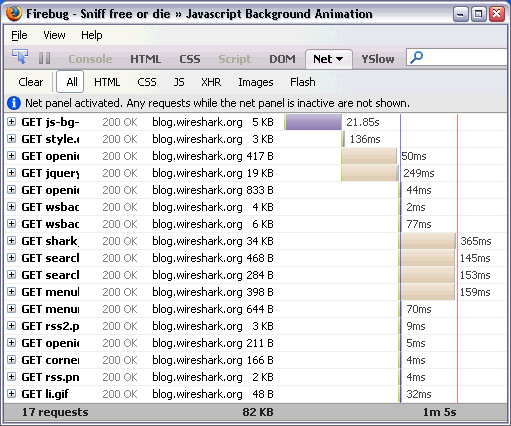
Task: Select the All filter
Action: pos(70,82)
